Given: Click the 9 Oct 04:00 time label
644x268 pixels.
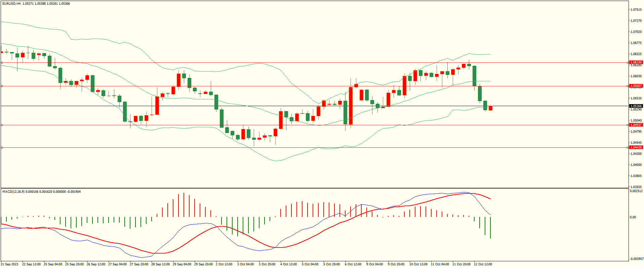Looking at the screenshot, I should pyautogui.click(x=375, y=264).
